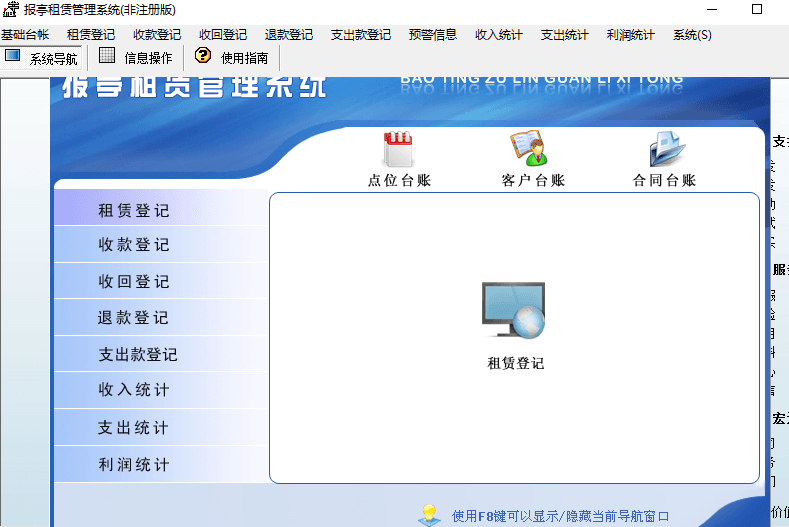Open the 基础台帐 menu
This screenshot has width=789, height=527.
coord(25,35)
